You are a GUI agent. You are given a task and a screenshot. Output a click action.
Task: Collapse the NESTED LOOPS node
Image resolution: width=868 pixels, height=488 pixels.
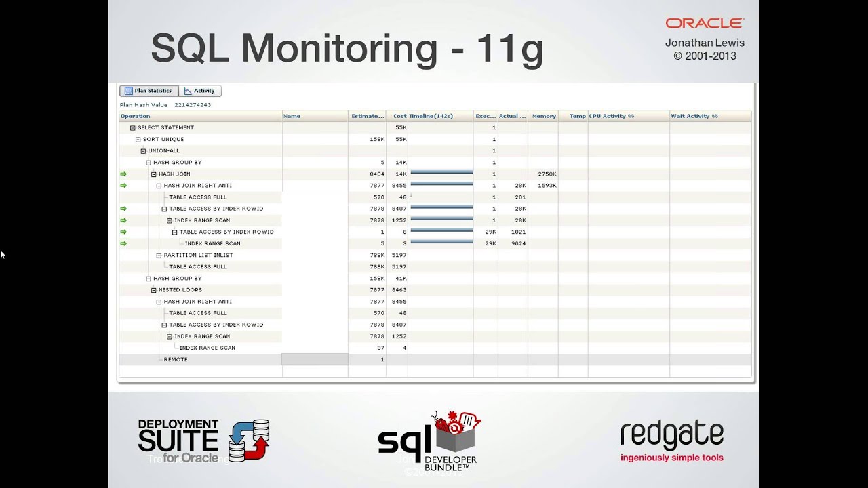[x=154, y=290]
